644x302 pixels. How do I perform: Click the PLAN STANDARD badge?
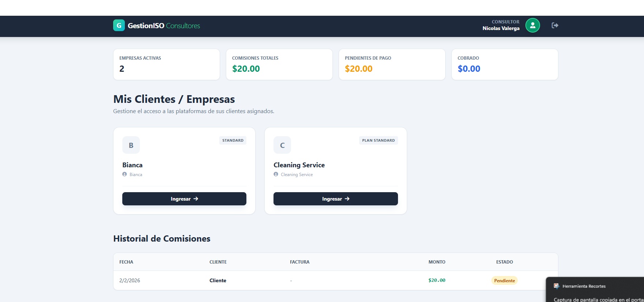378,141
